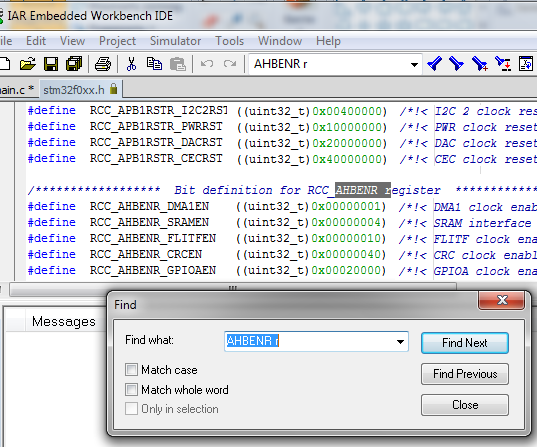Open a file with the Open icon
This screenshot has height=447, width=538.
coord(28,64)
